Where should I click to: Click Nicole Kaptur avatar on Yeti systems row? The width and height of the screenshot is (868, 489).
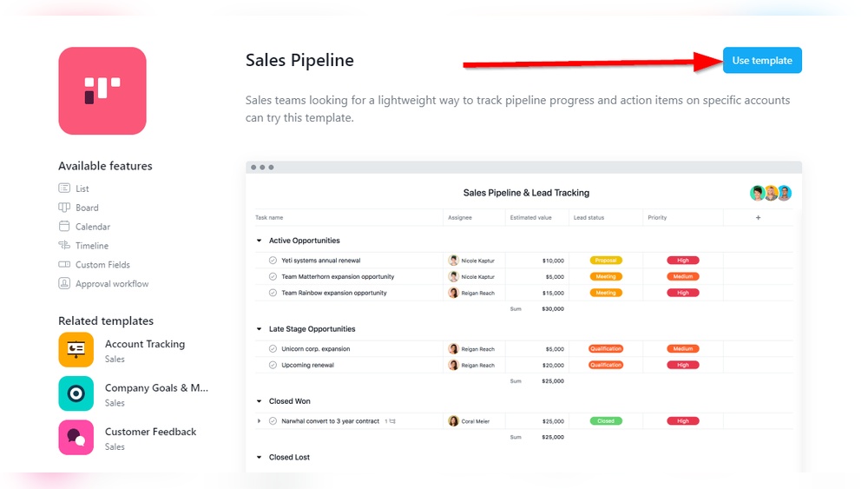453,261
